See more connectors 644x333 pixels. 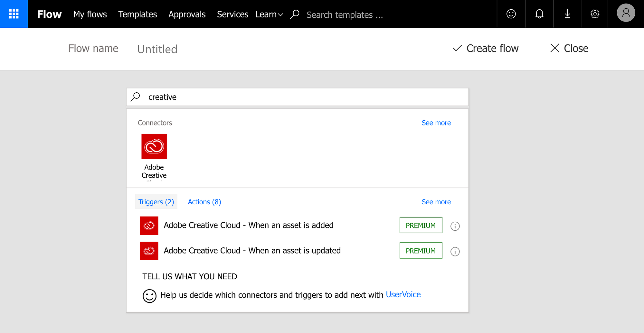[x=436, y=123]
